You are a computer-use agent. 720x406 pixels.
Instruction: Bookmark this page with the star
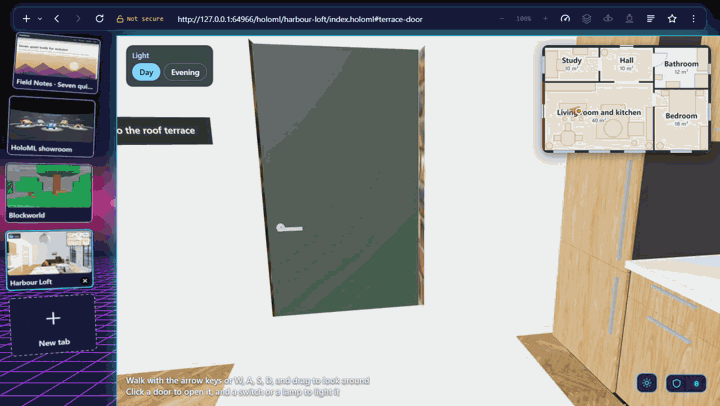(672, 19)
